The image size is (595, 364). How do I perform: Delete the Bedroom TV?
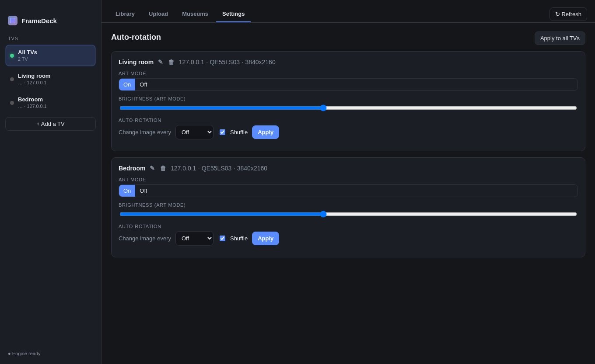pos(163,168)
